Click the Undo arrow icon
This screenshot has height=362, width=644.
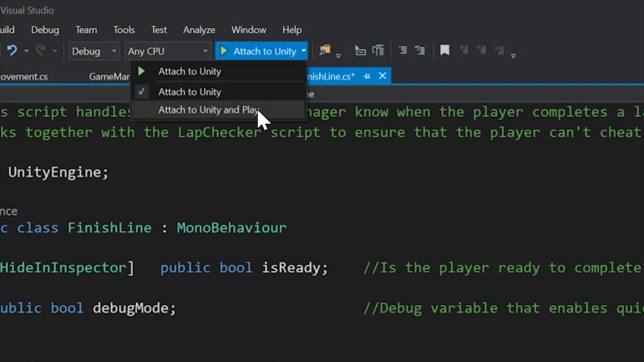coord(11,51)
